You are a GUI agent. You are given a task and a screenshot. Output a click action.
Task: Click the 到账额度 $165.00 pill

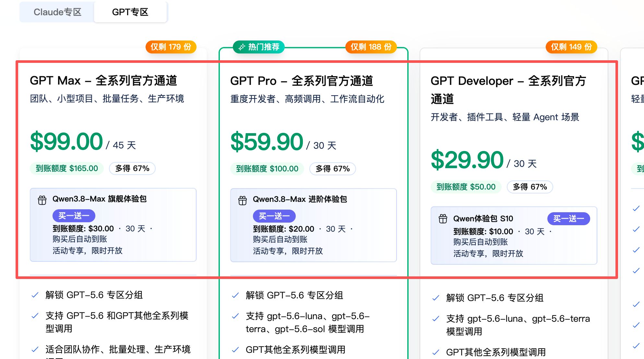67,168
